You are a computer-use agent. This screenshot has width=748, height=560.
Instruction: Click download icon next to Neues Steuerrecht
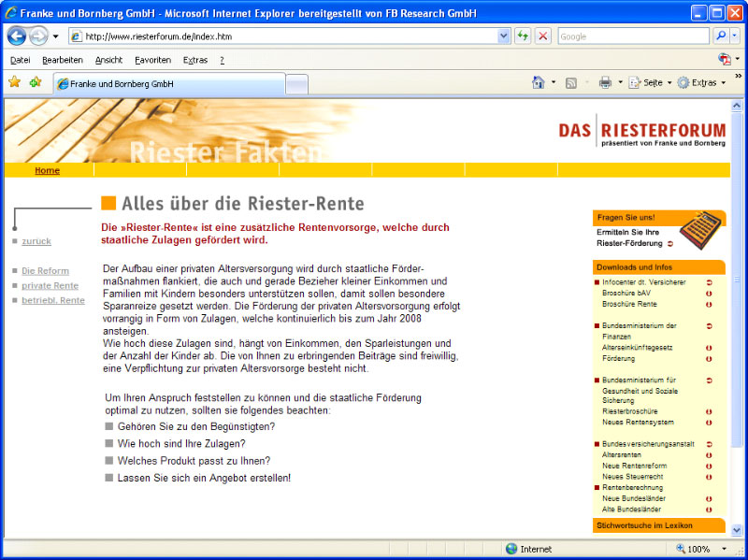click(709, 477)
